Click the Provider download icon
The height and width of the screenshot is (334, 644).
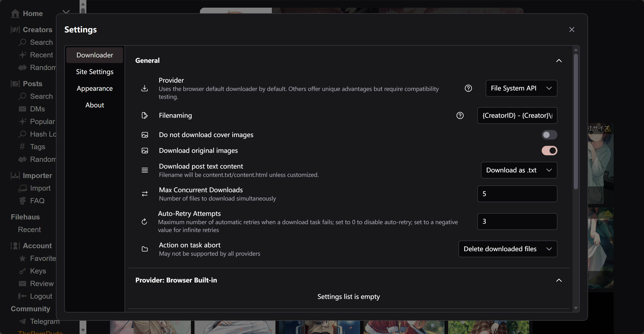coord(145,88)
